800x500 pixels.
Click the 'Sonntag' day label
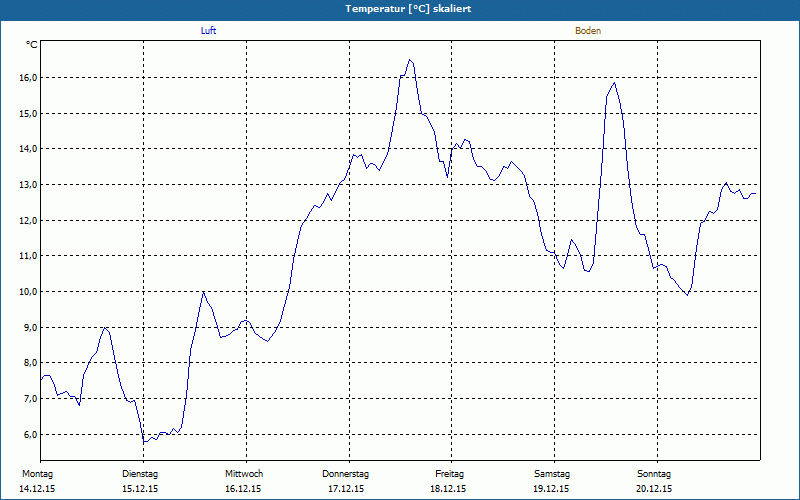pyautogui.click(x=654, y=473)
